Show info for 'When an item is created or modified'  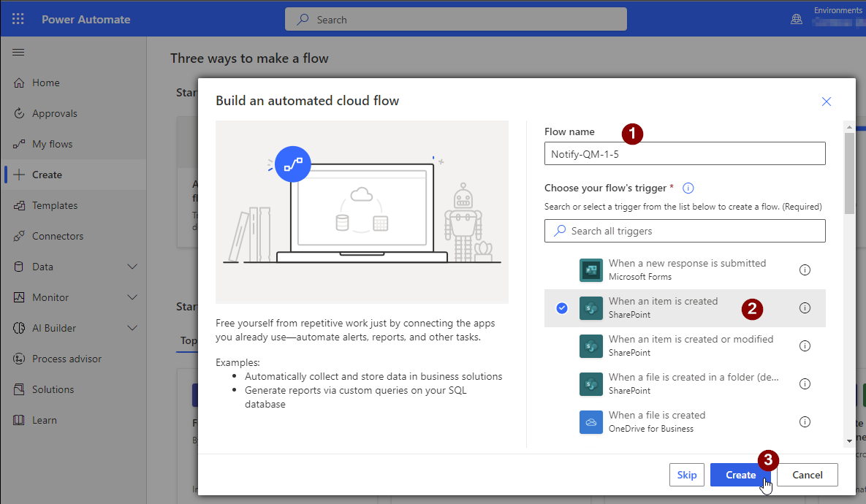(805, 346)
